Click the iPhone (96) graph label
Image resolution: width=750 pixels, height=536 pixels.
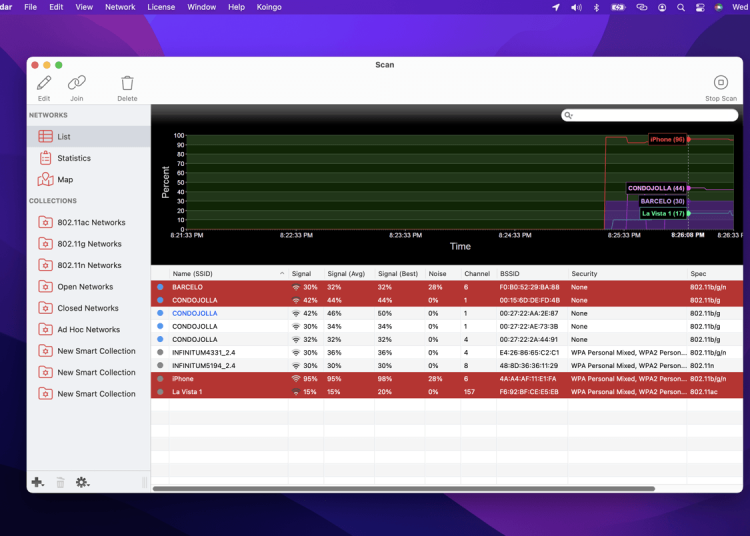(667, 139)
